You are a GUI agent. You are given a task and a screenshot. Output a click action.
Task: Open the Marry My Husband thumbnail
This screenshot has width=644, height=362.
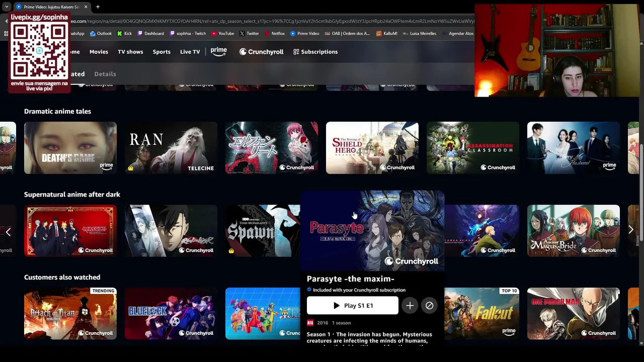[574, 148]
